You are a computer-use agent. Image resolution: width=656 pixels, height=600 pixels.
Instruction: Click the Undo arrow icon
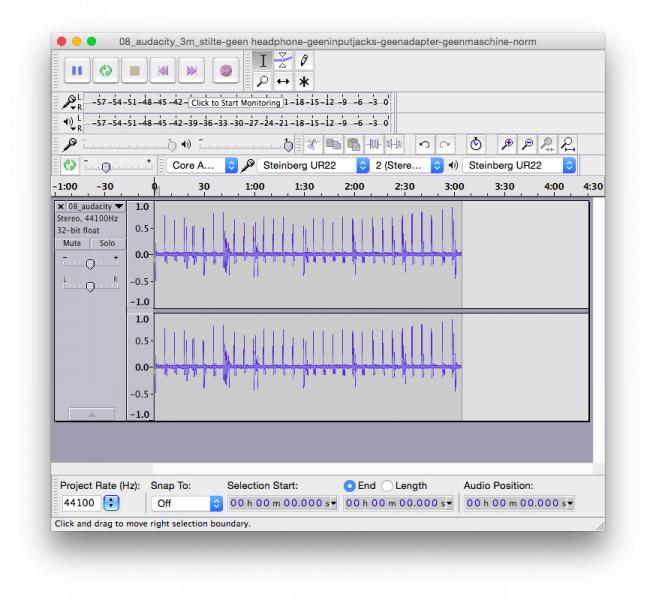424,145
